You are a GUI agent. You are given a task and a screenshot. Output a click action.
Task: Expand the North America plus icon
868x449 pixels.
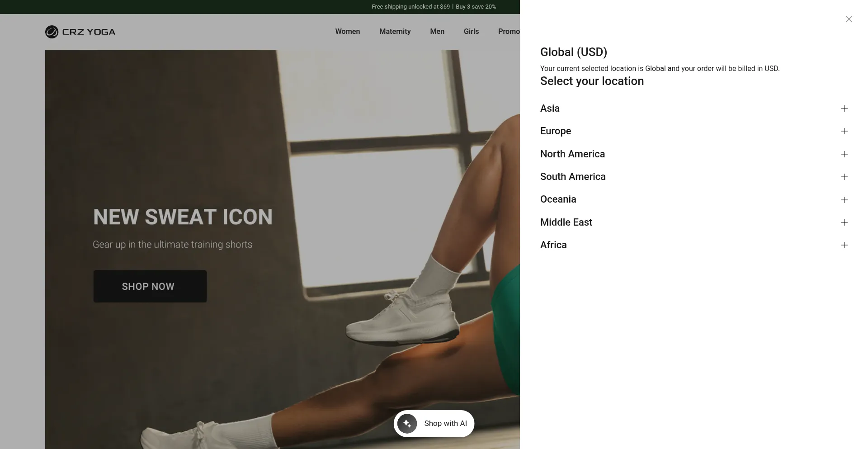click(844, 154)
